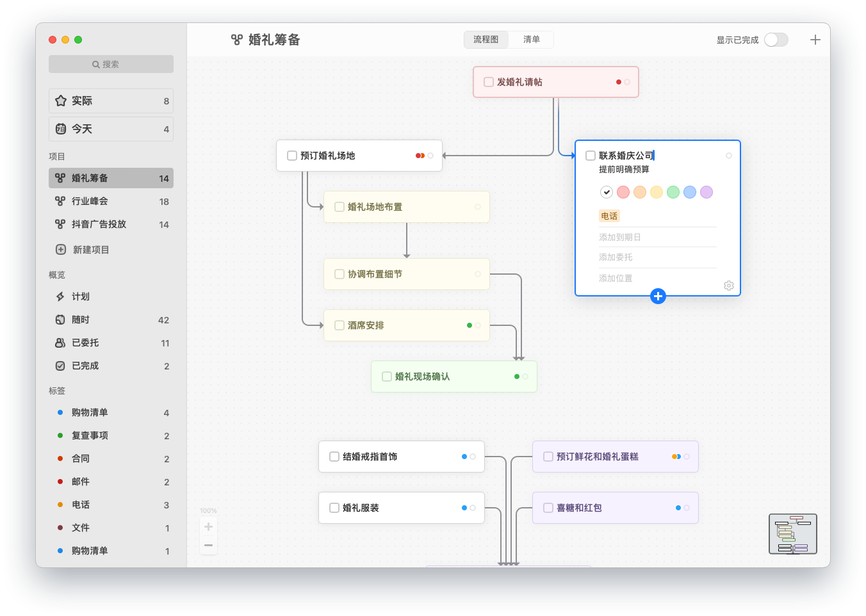
Task: Click 添加委托 in the task card
Action: 616,257
